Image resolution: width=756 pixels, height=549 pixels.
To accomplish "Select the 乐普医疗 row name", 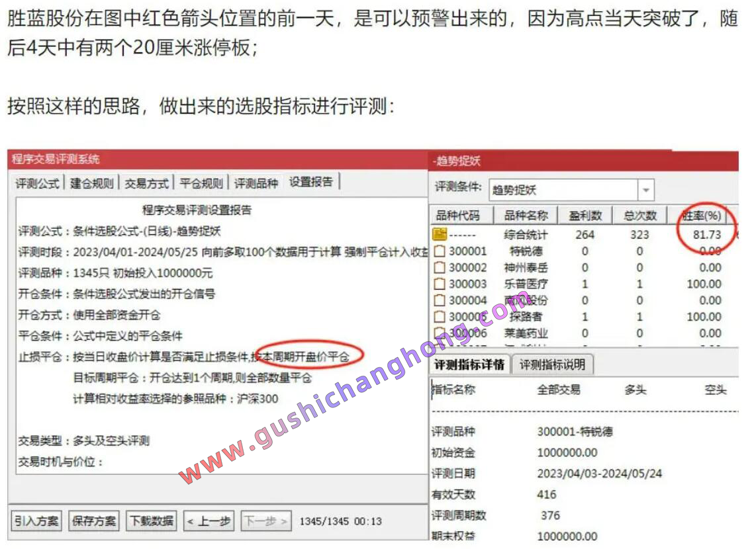I will click(x=526, y=284).
